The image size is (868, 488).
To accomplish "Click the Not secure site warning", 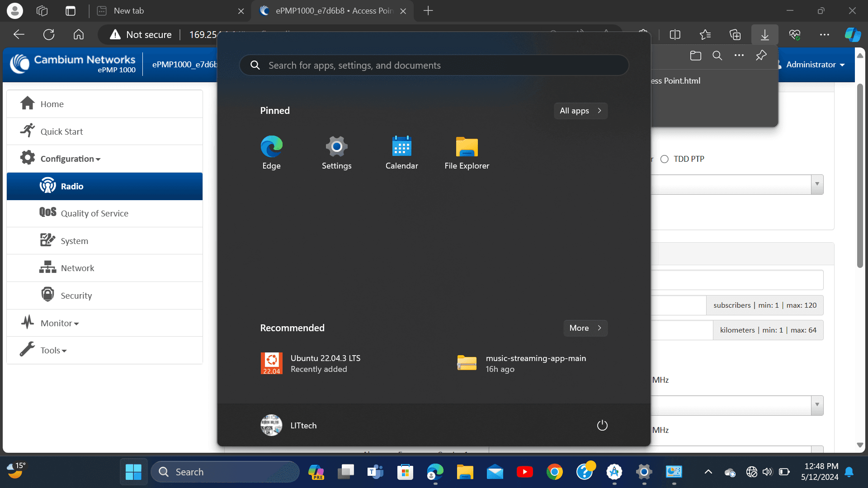I will pyautogui.click(x=141, y=35).
